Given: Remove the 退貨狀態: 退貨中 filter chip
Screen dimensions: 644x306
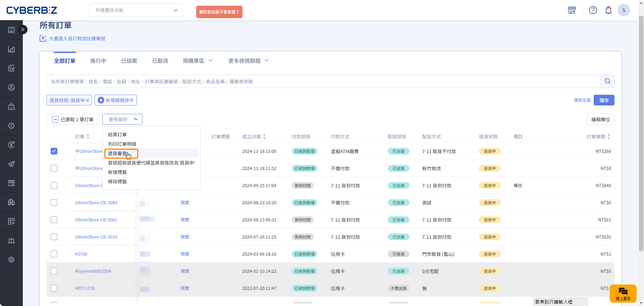Looking at the screenshot, I should pyautogui.click(x=88, y=100).
